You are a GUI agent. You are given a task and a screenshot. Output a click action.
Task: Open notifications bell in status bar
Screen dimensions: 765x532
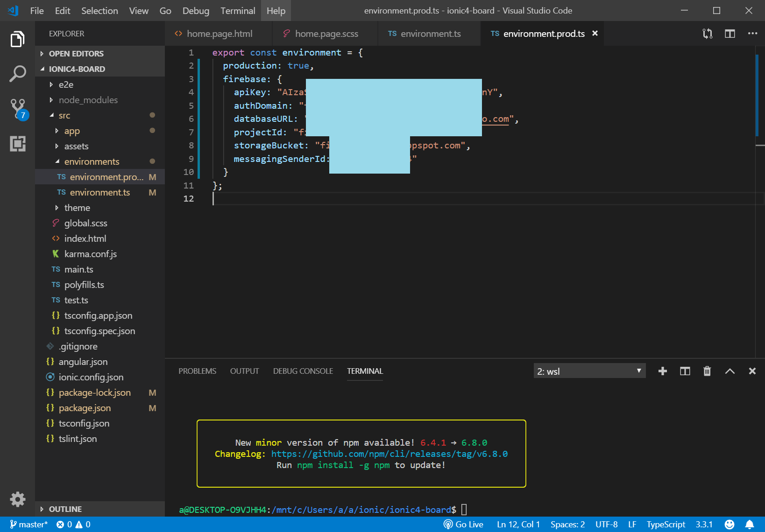tap(750, 525)
